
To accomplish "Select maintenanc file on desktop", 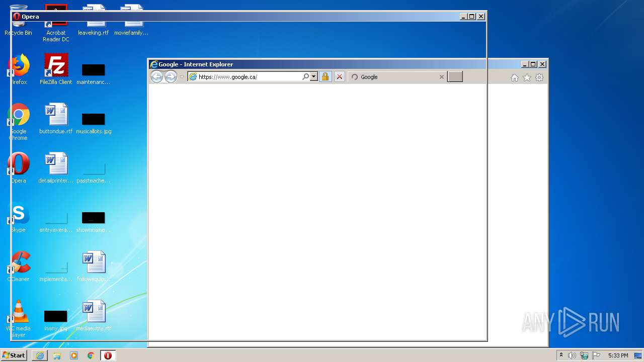I will coord(94,73).
